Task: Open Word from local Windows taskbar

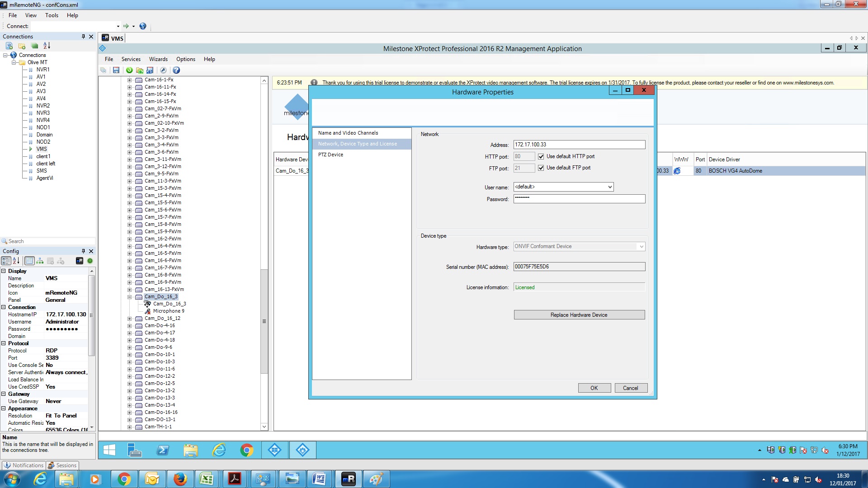Action: [x=319, y=479]
